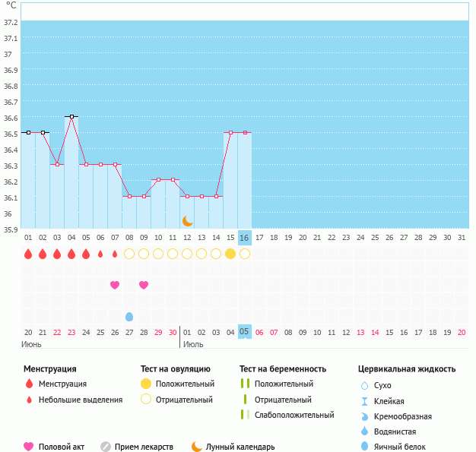
Task: Click the temperature point on day 15
Action: pos(230,132)
